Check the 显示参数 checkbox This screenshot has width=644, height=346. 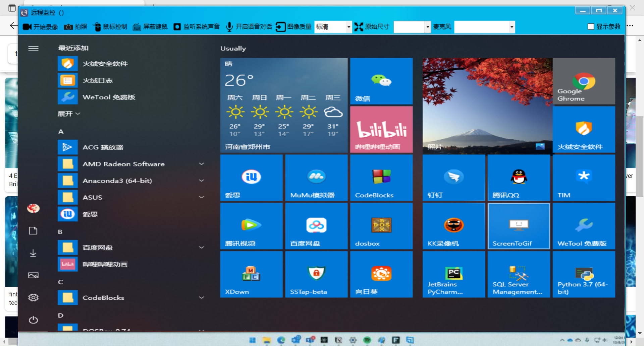[x=591, y=27]
